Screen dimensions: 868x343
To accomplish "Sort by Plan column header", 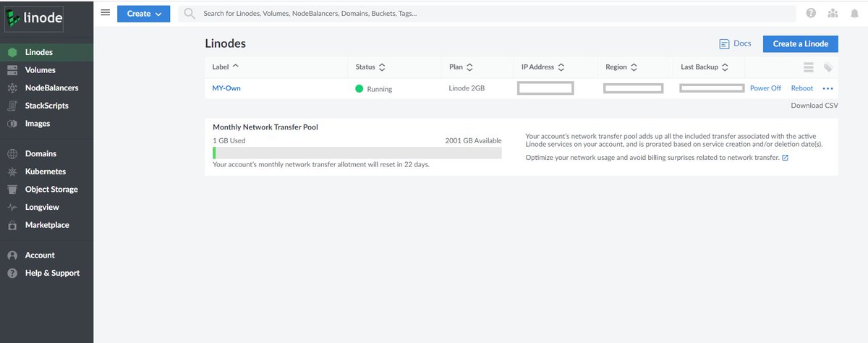I will click(461, 67).
